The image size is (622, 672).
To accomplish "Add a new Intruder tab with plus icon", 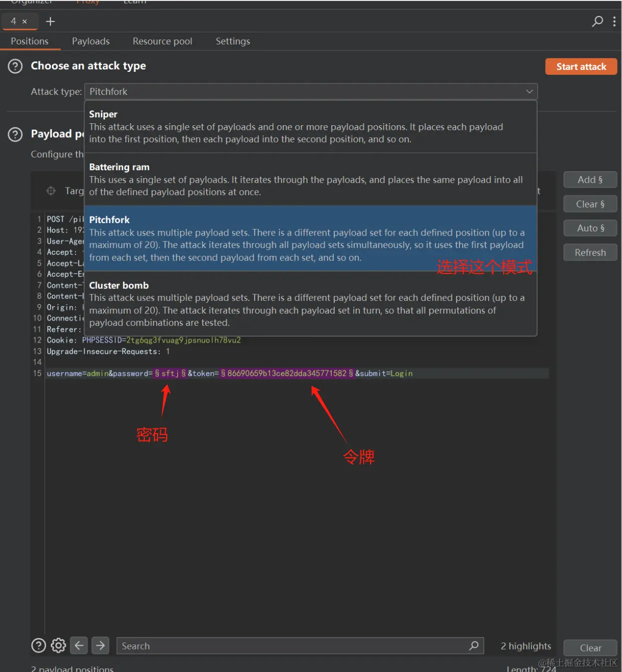I will pyautogui.click(x=50, y=21).
